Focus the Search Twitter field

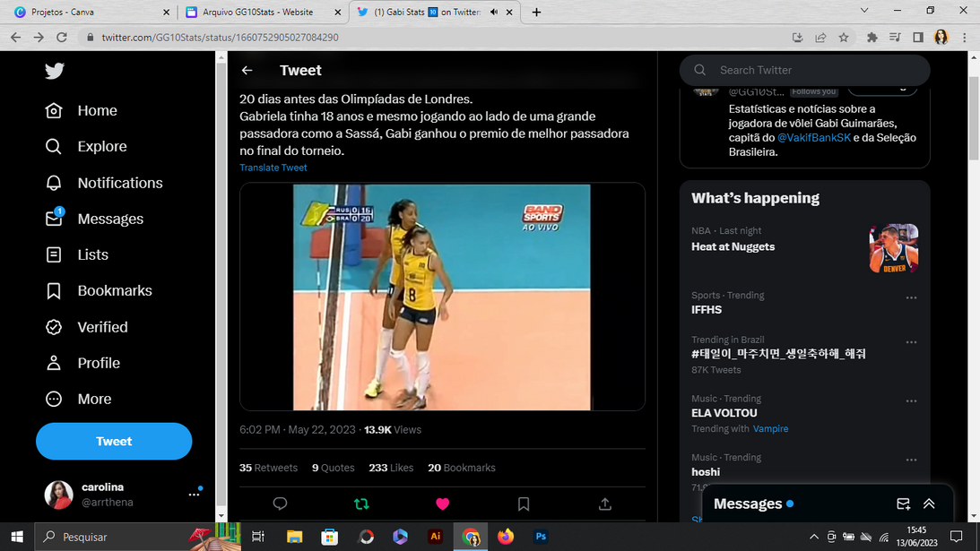point(805,70)
